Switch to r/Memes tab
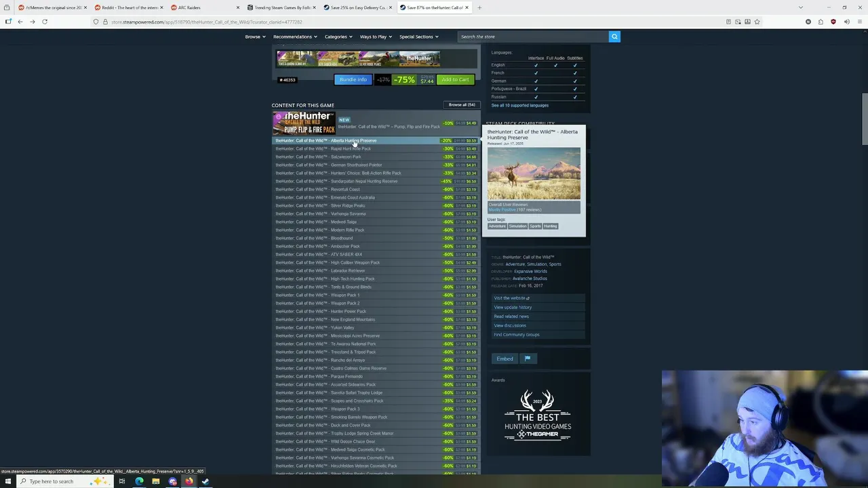Screen dimensions: 868x488 coord(52,7)
